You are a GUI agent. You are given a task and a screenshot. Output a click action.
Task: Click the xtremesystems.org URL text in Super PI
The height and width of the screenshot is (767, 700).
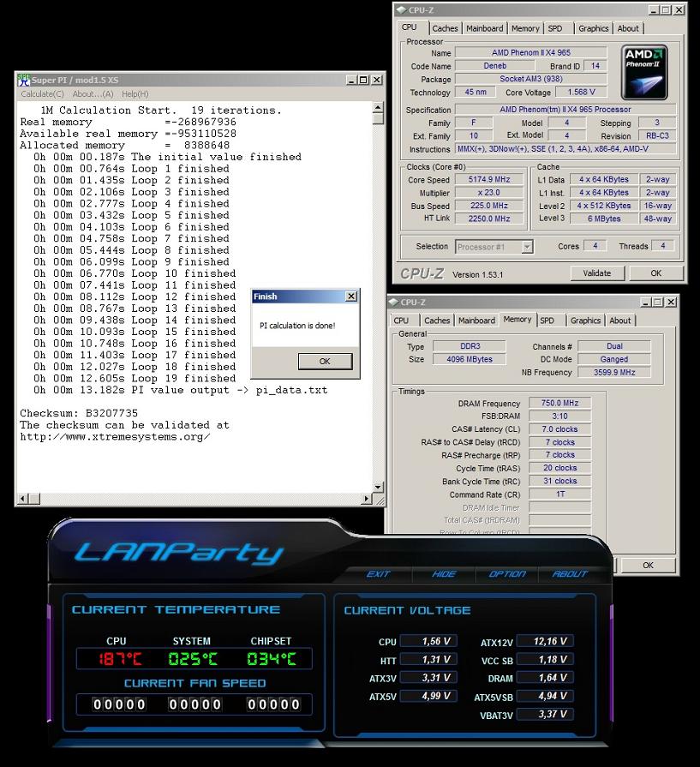(x=115, y=437)
